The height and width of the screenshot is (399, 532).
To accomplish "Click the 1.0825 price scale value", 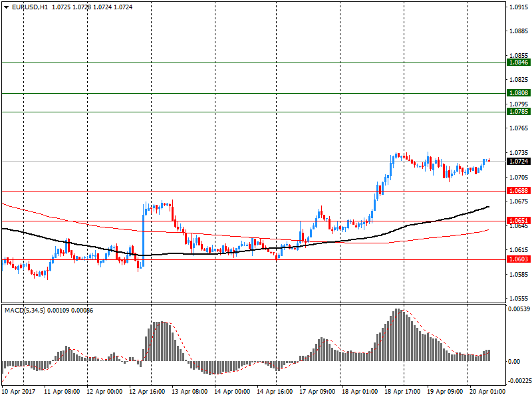I will click(x=519, y=80).
